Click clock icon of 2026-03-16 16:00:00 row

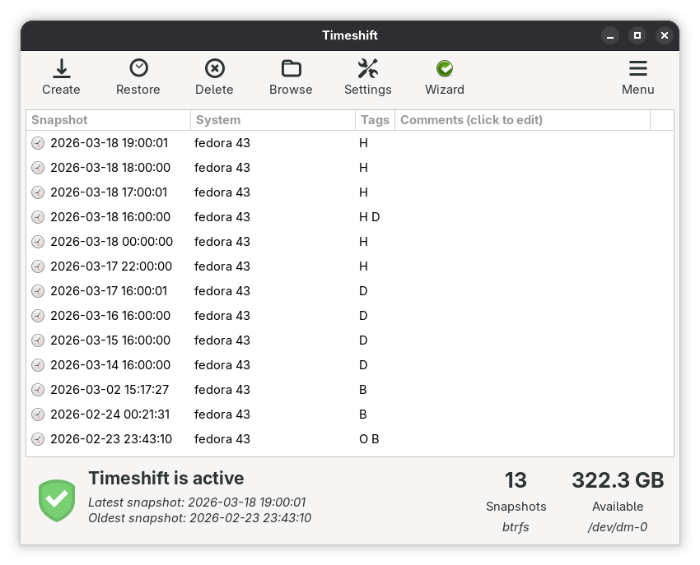pyautogui.click(x=38, y=316)
